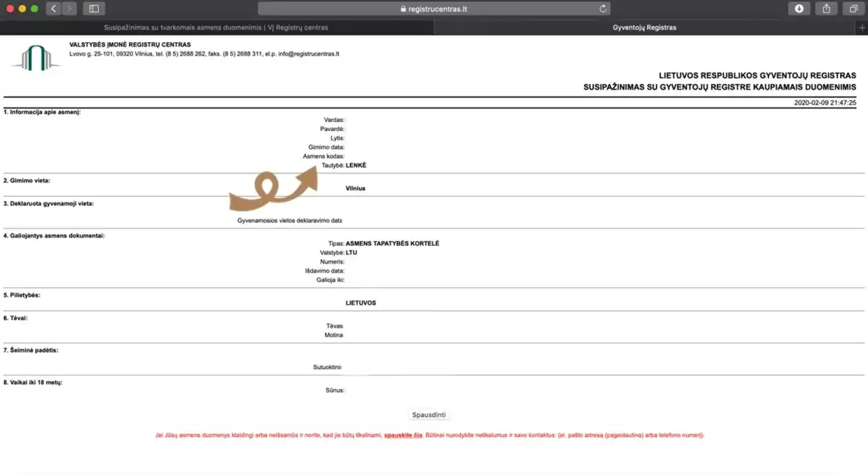The width and height of the screenshot is (868, 475).
Task: Open a new tab with the plus button
Action: pos(861,28)
